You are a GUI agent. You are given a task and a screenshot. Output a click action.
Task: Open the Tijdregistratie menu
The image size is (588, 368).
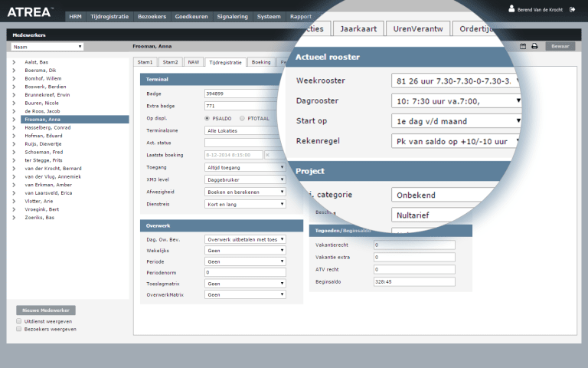point(109,17)
